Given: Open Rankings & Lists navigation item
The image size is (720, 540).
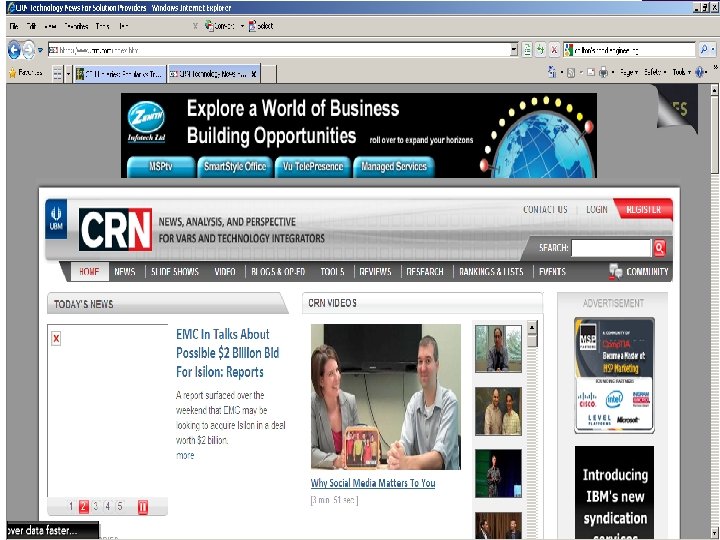Looking at the screenshot, I should point(491,272).
